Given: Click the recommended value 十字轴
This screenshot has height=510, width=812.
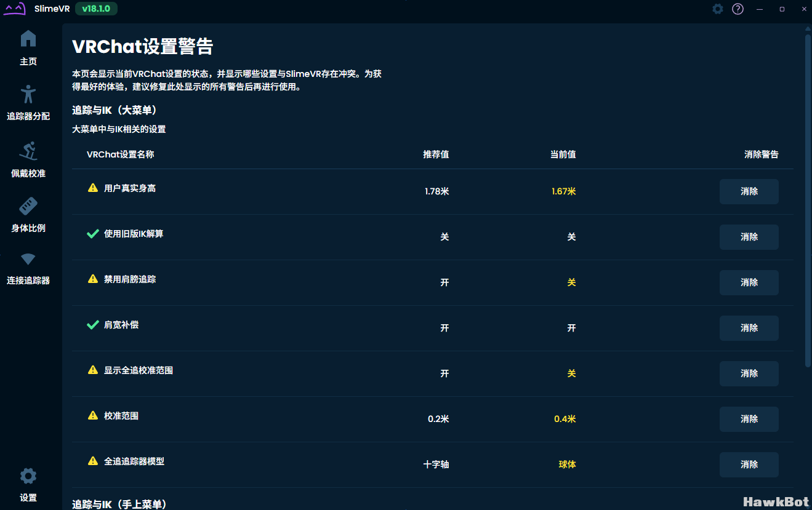Looking at the screenshot, I should [436, 464].
